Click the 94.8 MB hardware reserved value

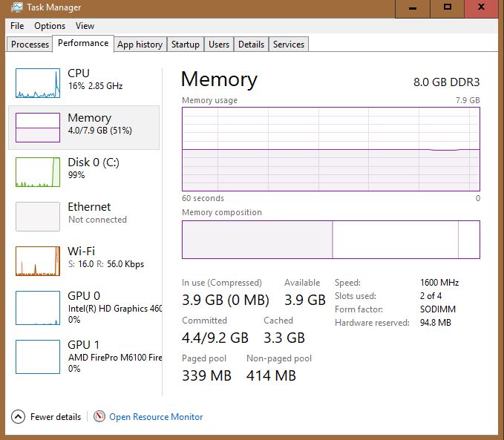(436, 322)
